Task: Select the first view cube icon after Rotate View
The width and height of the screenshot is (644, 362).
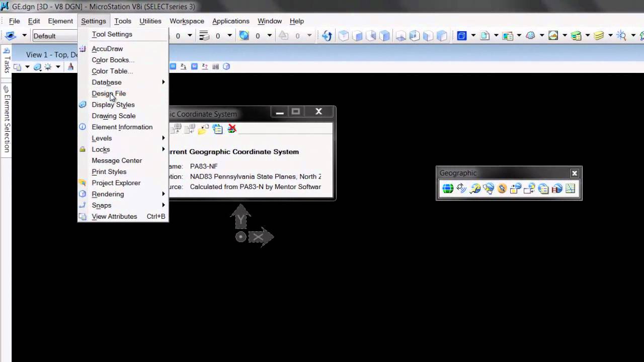Action: tap(344, 36)
